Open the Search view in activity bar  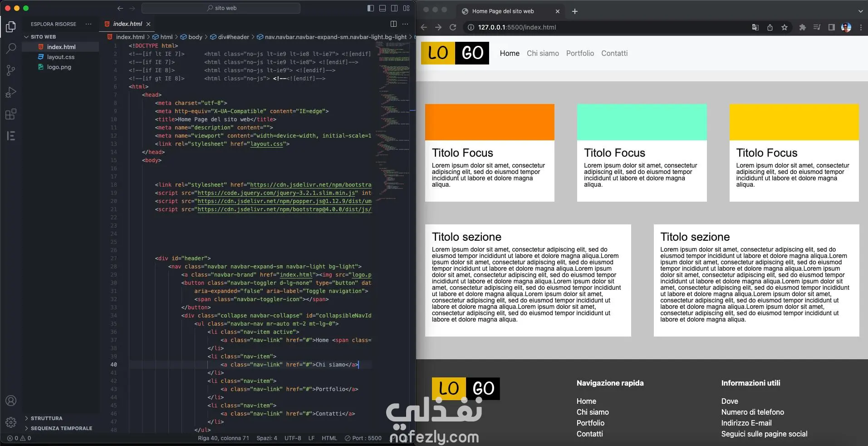11,49
